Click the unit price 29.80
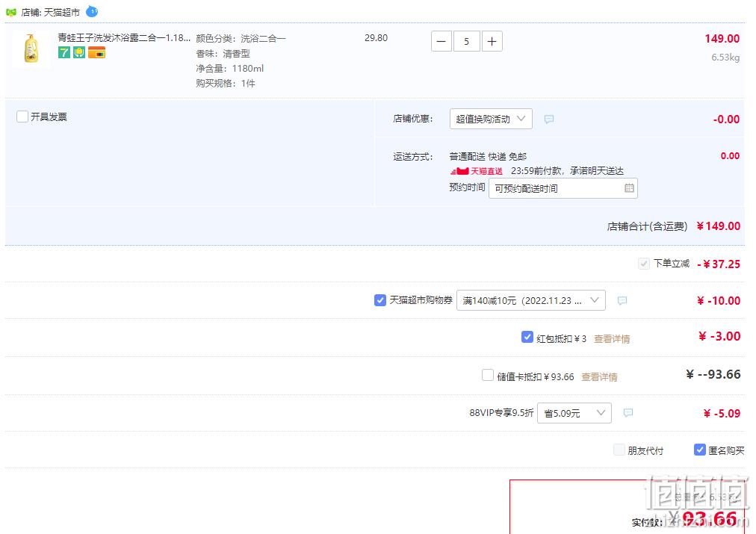The image size is (756, 534). point(376,37)
